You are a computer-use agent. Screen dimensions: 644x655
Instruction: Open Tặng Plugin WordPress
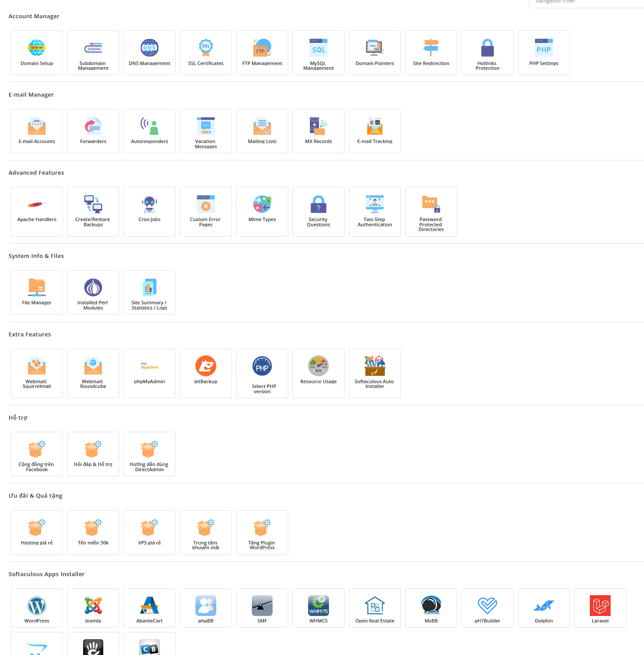(x=262, y=532)
